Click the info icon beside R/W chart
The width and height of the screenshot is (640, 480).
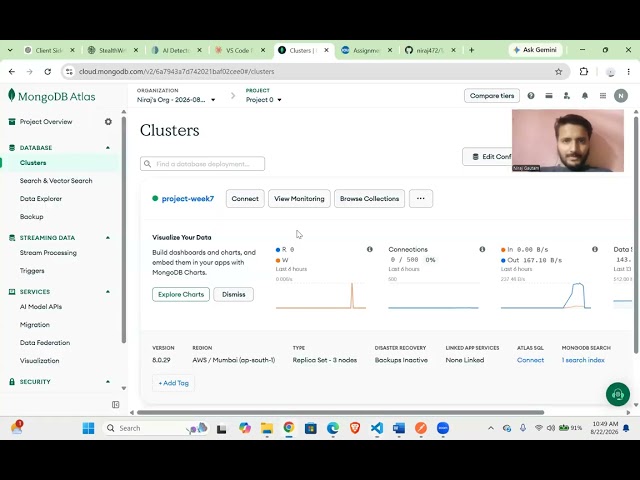pos(370,249)
